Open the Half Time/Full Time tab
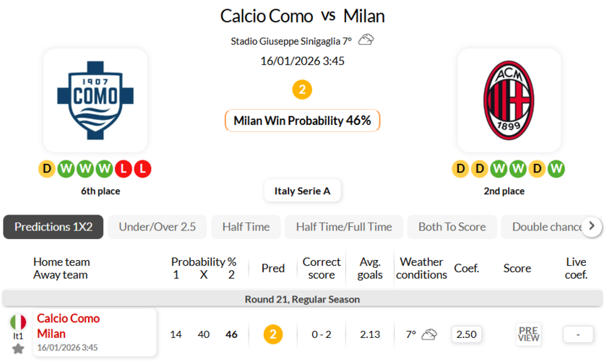 [x=344, y=227]
